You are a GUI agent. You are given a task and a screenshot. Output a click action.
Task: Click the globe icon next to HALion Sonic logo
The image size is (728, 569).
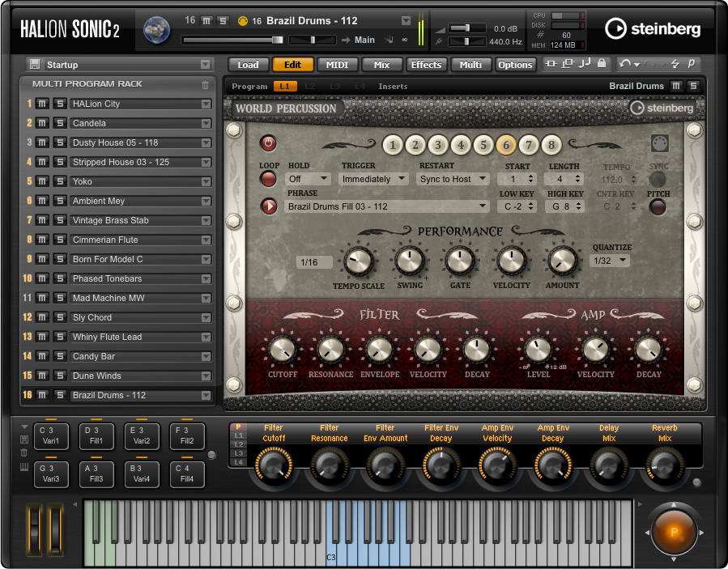click(156, 29)
